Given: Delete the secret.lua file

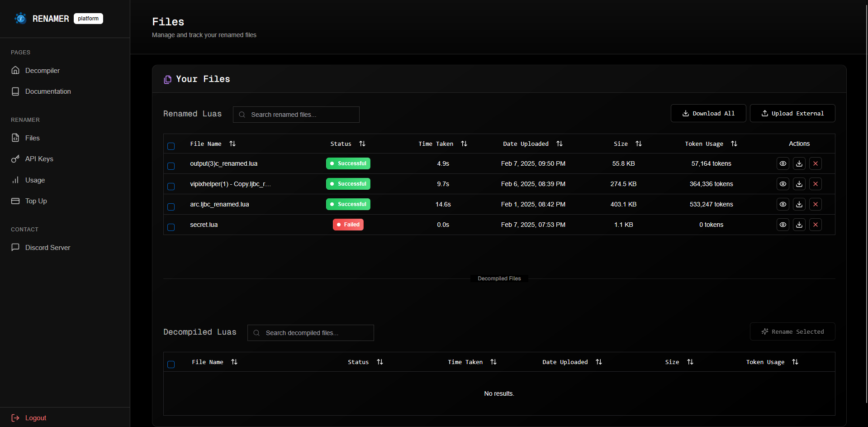Looking at the screenshot, I should (x=815, y=225).
